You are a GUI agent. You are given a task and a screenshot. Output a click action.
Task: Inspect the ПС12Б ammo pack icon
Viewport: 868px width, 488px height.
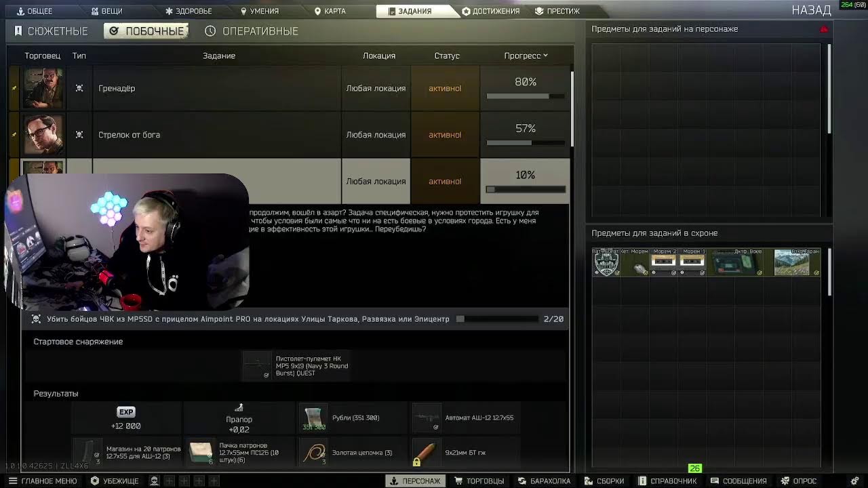click(201, 452)
